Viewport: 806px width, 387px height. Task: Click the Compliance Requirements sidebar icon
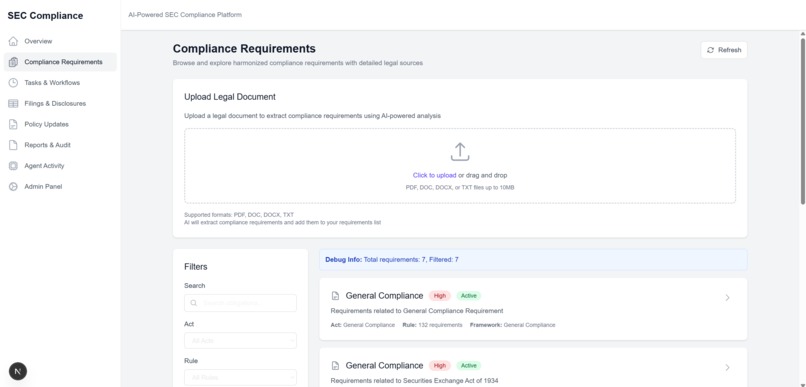[x=13, y=62]
